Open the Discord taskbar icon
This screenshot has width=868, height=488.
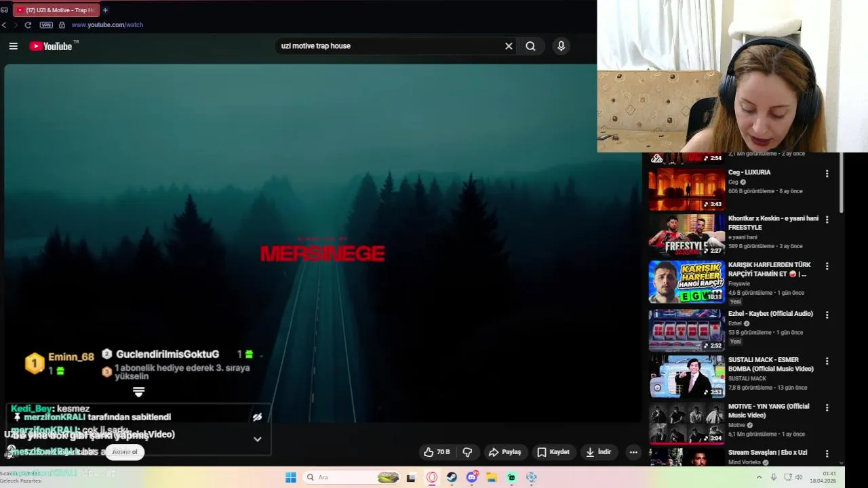pyautogui.click(x=472, y=477)
